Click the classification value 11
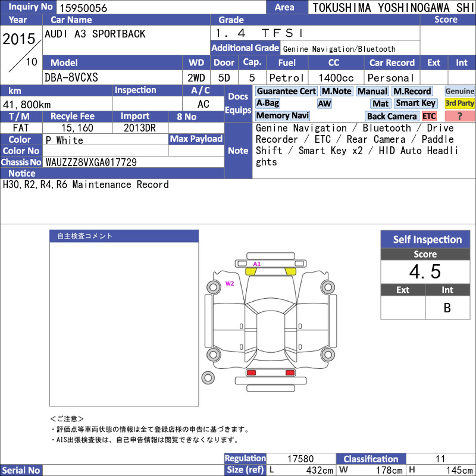This screenshot has height=476, width=476. pyautogui.click(x=440, y=459)
